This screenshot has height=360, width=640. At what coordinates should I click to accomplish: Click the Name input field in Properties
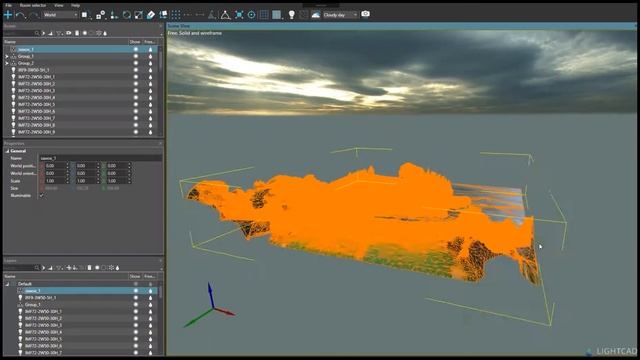click(x=100, y=158)
